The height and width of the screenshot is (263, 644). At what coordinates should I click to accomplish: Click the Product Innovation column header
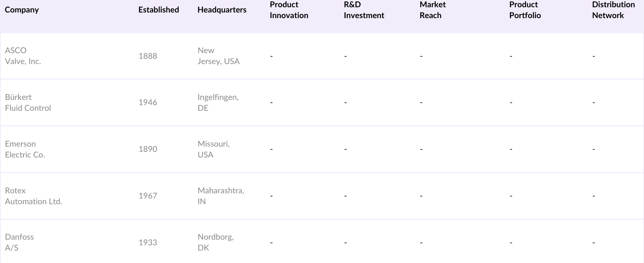coord(289,10)
